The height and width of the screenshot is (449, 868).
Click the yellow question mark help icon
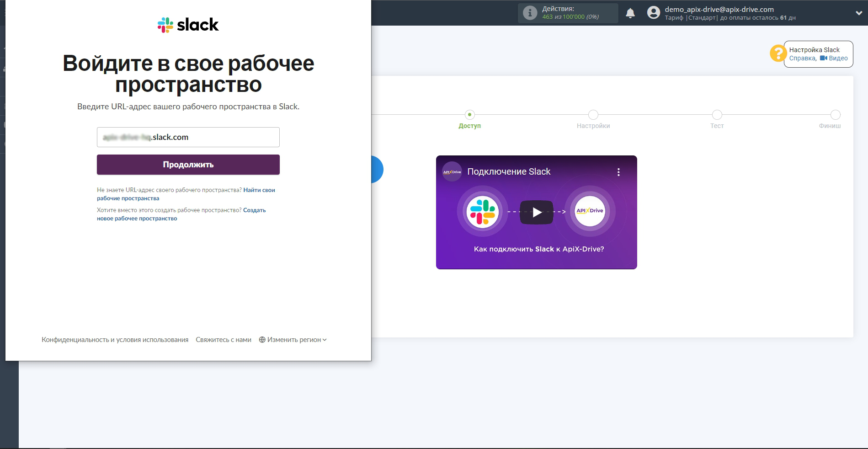click(x=778, y=53)
